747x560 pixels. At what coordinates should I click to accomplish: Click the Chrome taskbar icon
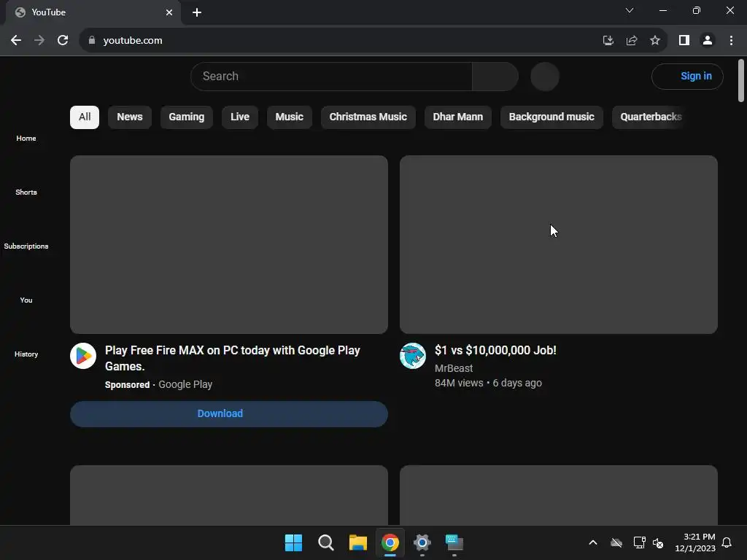pyautogui.click(x=390, y=542)
